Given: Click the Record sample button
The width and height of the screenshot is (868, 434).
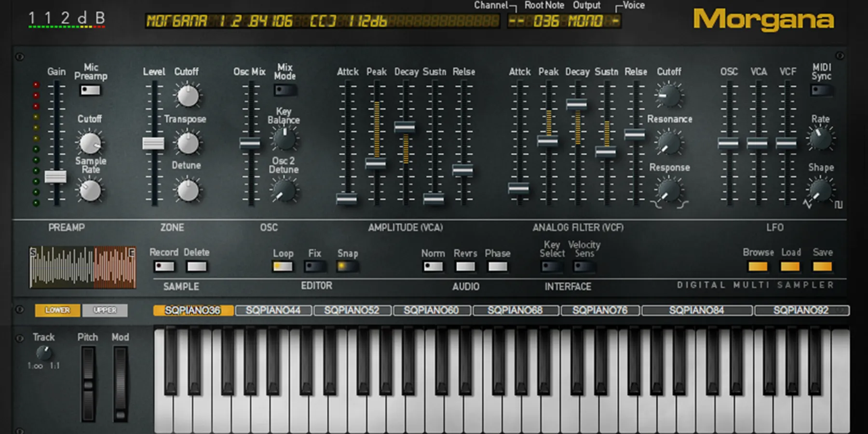Looking at the screenshot, I should 164,266.
